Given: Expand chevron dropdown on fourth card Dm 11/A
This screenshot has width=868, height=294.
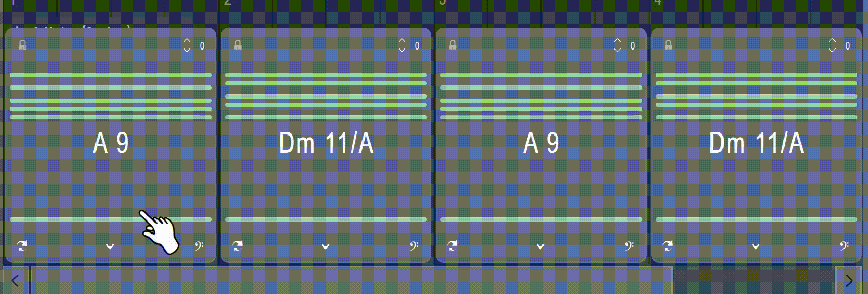Looking at the screenshot, I should (x=756, y=247).
